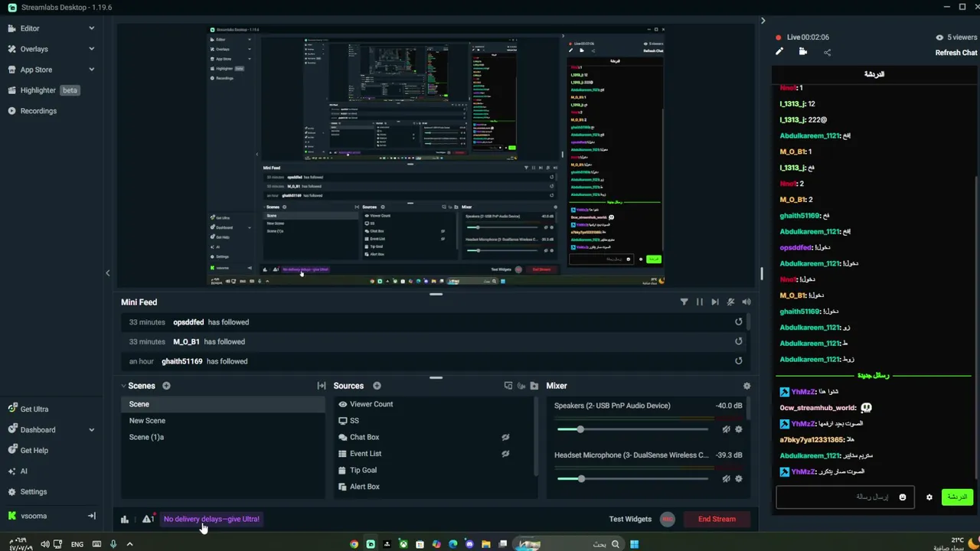Toggle visibility of the Event List source
The width and height of the screenshot is (980, 551).
pos(505,454)
